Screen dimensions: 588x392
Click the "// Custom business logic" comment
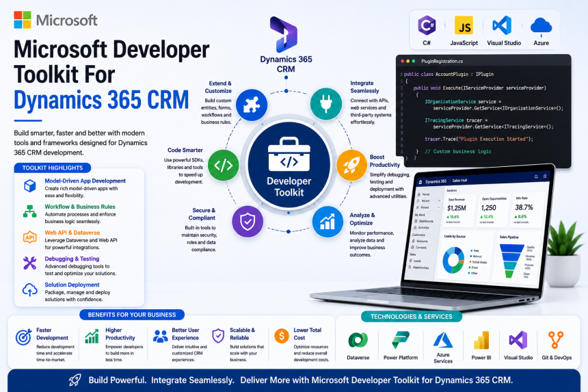pyautogui.click(x=458, y=152)
